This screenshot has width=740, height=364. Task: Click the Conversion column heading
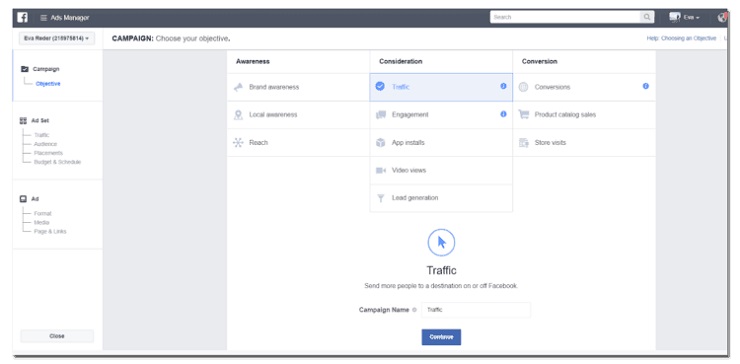539,61
